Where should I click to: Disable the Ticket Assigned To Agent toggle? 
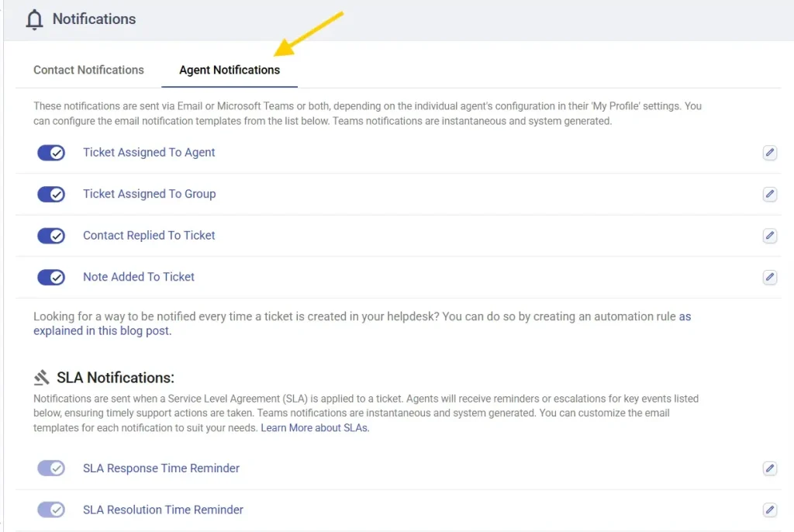click(x=51, y=153)
